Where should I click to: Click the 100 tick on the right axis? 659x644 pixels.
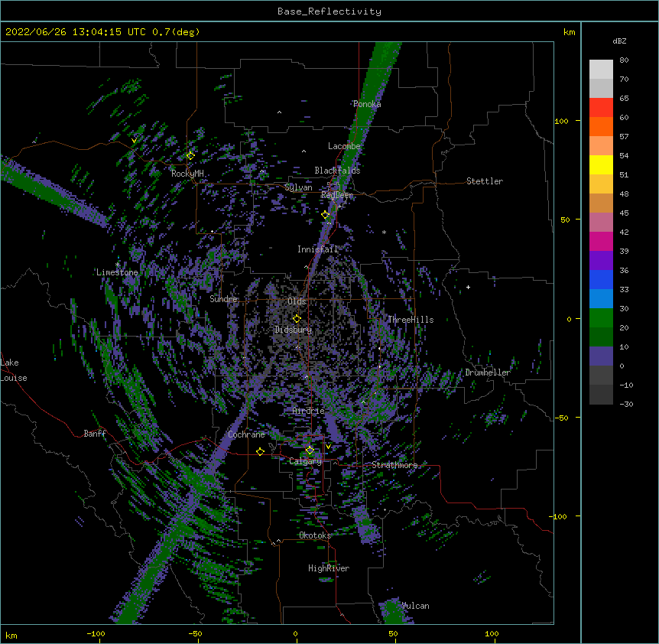[561, 122]
